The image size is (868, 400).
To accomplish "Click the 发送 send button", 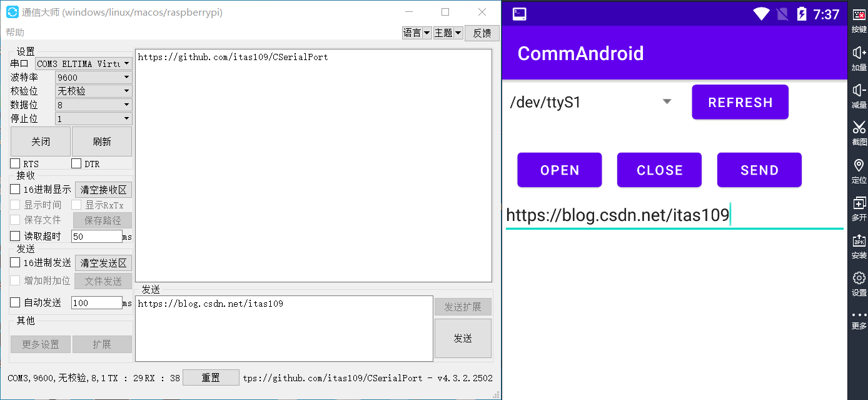I will click(x=462, y=338).
